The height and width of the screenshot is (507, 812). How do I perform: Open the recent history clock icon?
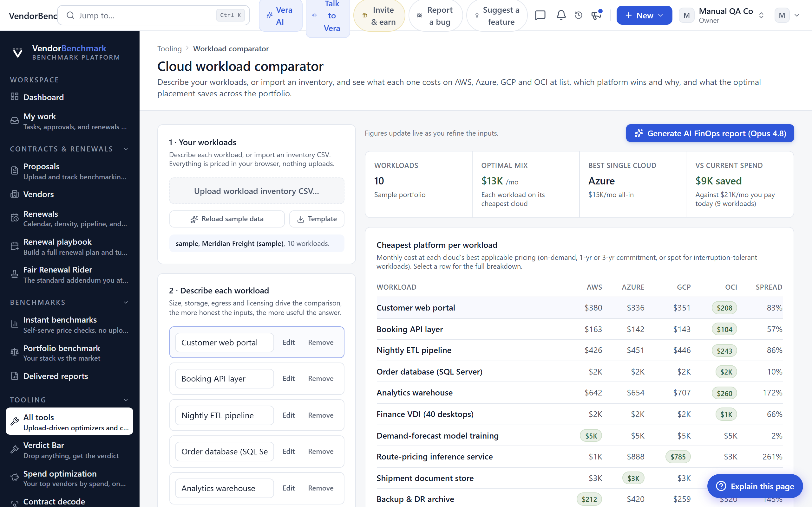(579, 15)
